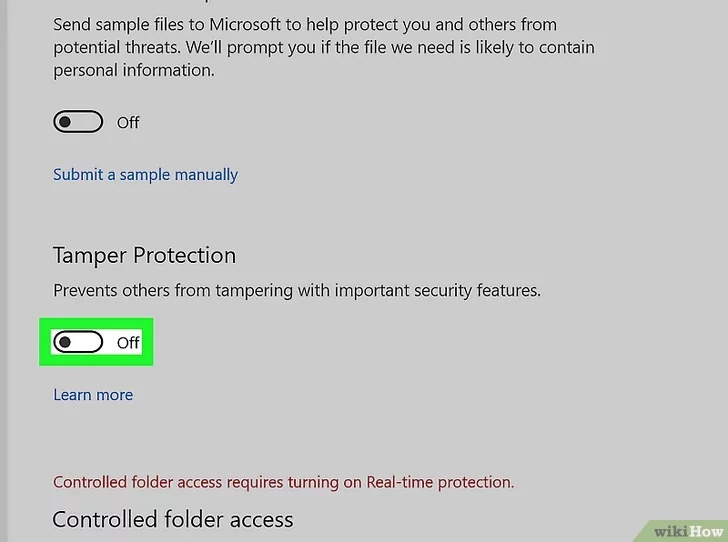Toggle the Tamper Protection switch
Screen dimensions: 728x542
point(78,342)
